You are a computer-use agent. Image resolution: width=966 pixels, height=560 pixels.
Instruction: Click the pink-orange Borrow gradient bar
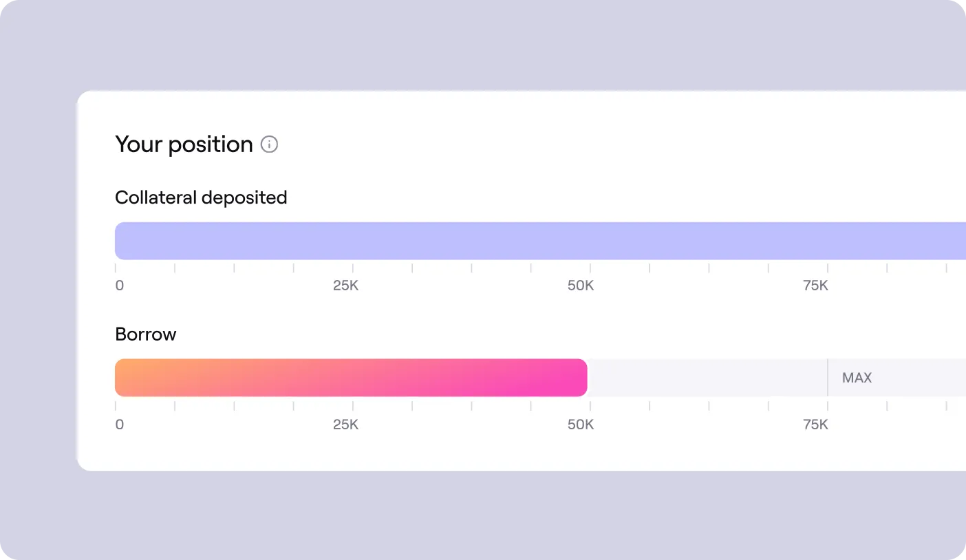pos(351,378)
